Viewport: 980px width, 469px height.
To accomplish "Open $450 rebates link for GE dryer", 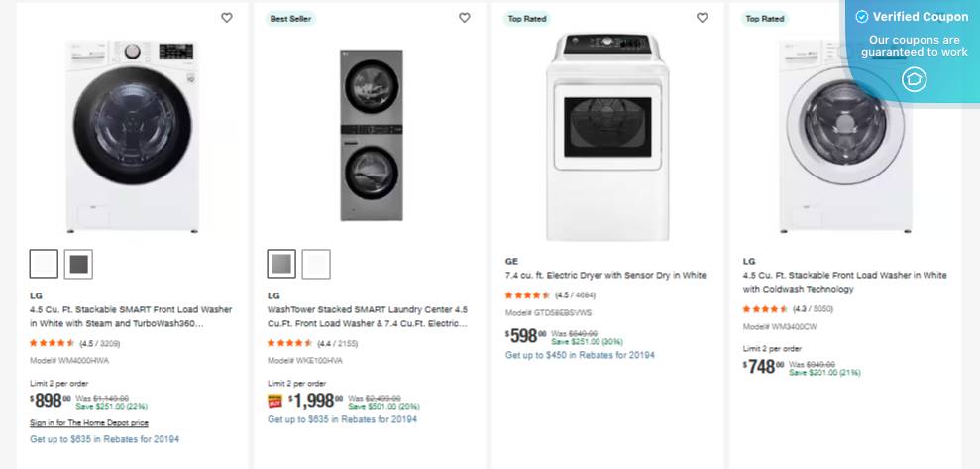I will pos(580,355).
